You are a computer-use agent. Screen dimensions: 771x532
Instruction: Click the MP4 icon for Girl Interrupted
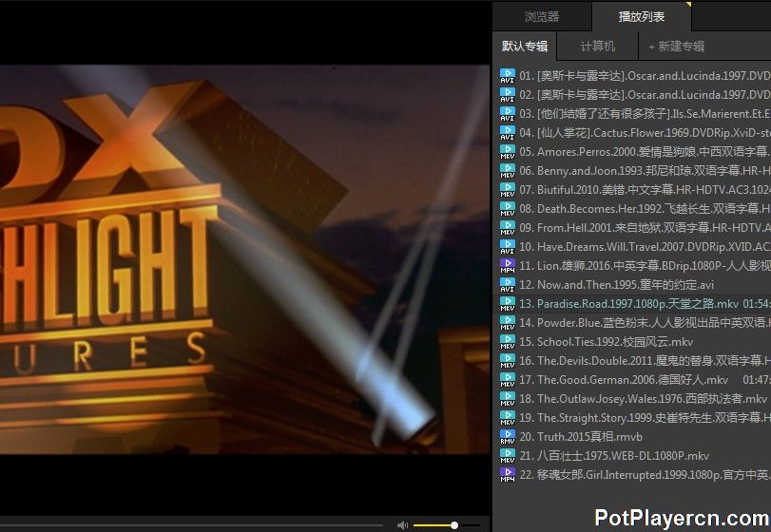point(508,475)
